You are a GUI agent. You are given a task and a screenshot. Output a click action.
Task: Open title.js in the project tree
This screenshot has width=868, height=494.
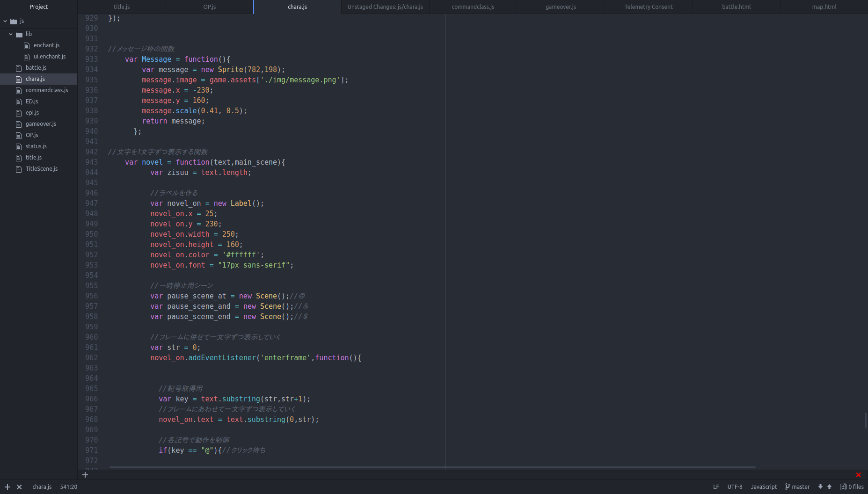click(x=34, y=158)
